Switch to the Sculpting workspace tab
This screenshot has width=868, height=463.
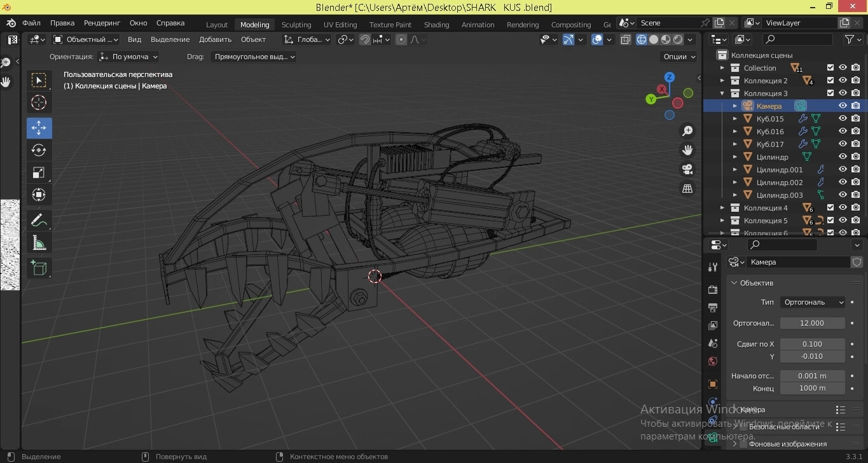pos(296,25)
